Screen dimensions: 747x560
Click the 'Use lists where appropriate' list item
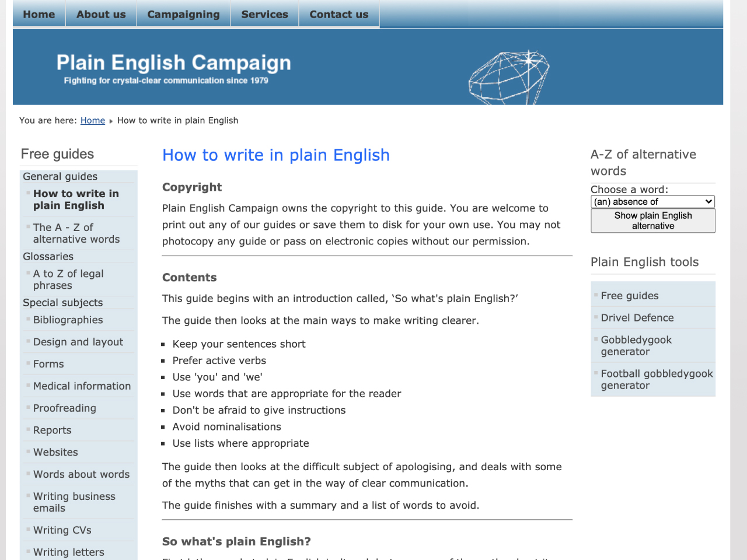(x=240, y=443)
